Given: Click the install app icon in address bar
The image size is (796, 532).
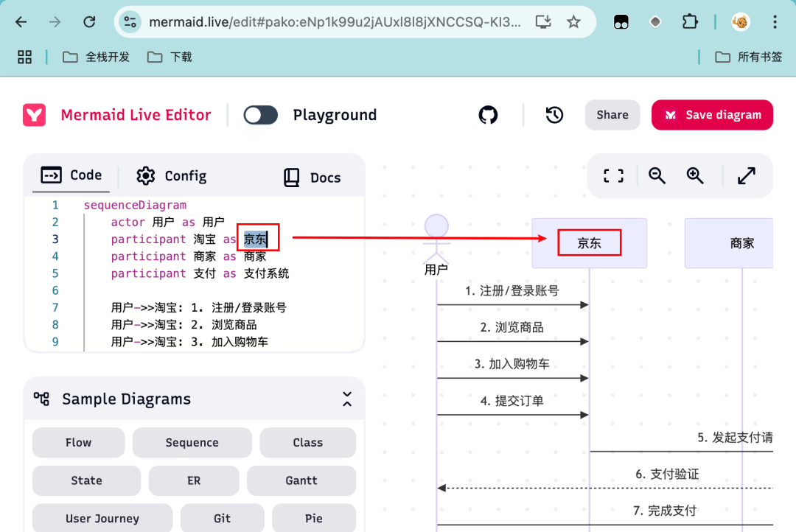Looking at the screenshot, I should click(543, 22).
